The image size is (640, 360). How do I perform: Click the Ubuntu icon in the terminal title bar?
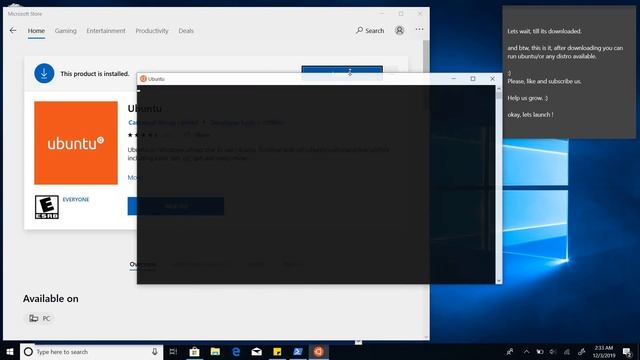143,79
